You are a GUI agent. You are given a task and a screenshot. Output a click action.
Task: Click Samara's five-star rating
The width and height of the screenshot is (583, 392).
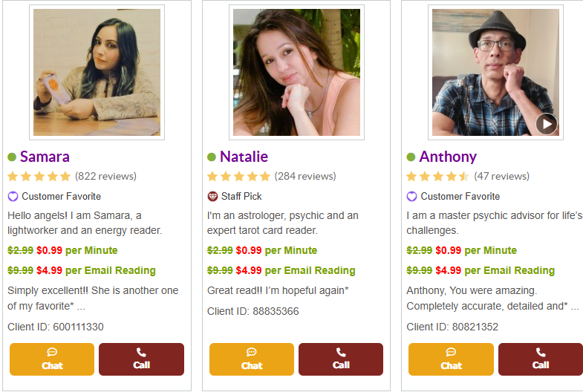[39, 177]
